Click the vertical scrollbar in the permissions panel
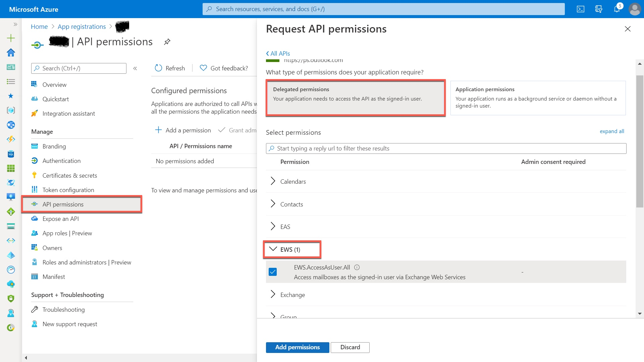 [x=640, y=141]
